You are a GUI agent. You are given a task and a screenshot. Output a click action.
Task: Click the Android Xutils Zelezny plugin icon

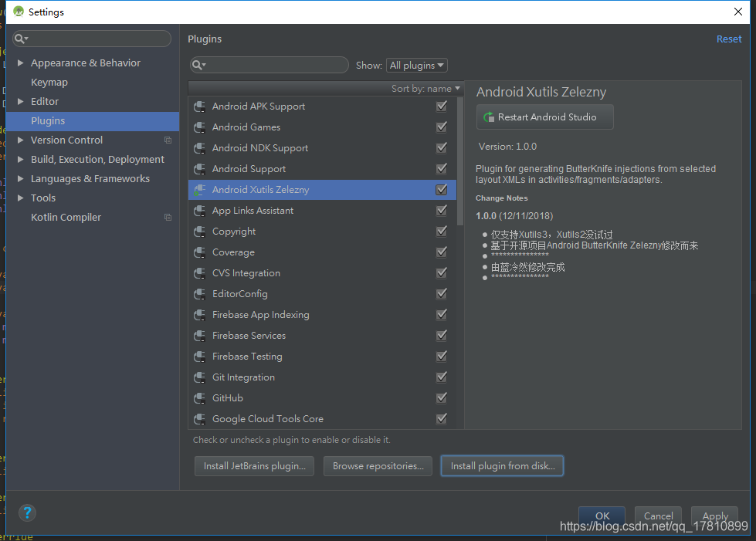199,190
